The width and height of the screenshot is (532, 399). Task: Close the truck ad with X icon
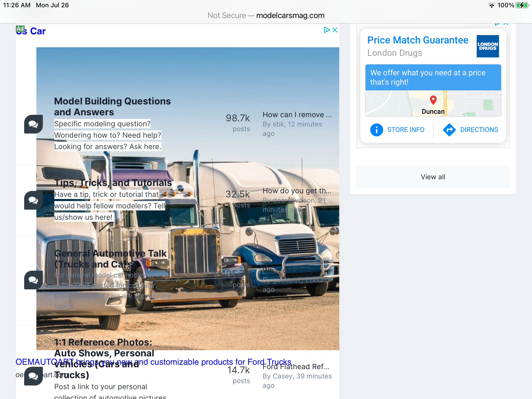(335, 30)
